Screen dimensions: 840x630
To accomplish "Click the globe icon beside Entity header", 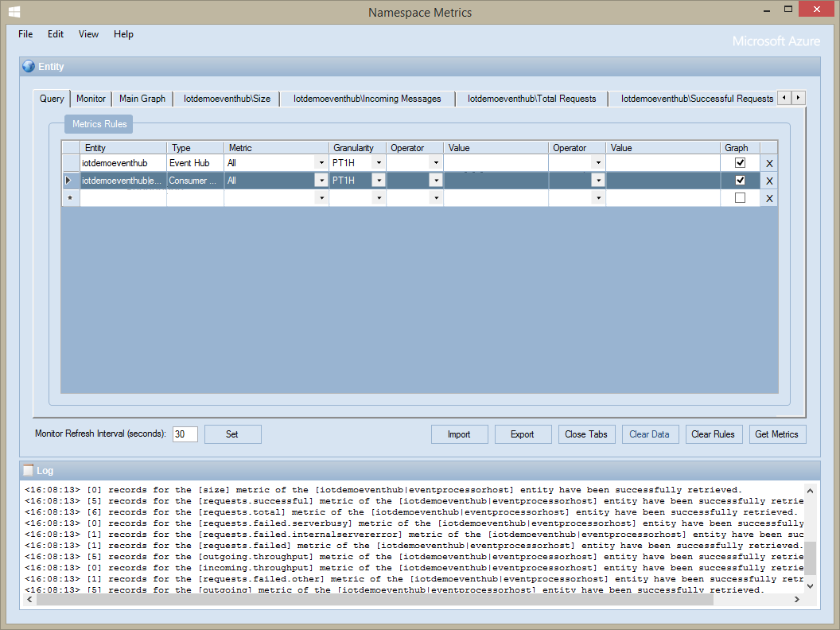I will click(x=29, y=67).
